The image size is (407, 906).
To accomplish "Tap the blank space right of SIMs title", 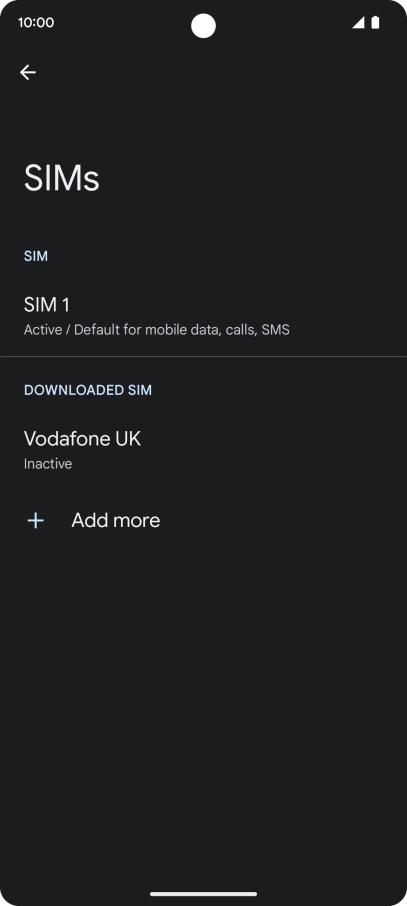I will [254, 178].
